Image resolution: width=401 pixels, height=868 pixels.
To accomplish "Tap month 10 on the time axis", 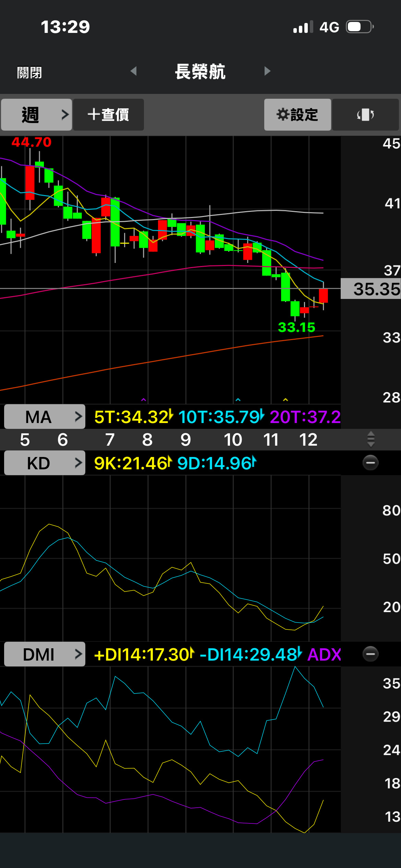I will point(233,439).
